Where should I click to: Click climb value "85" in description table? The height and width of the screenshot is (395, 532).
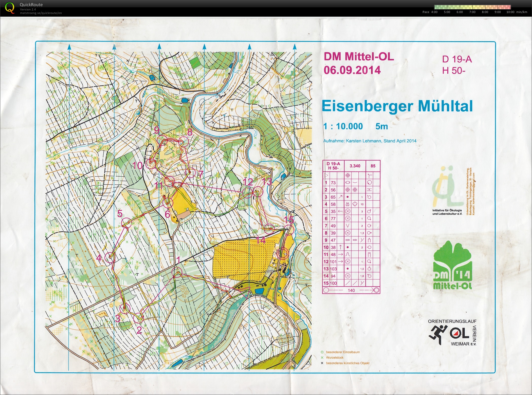373,166
